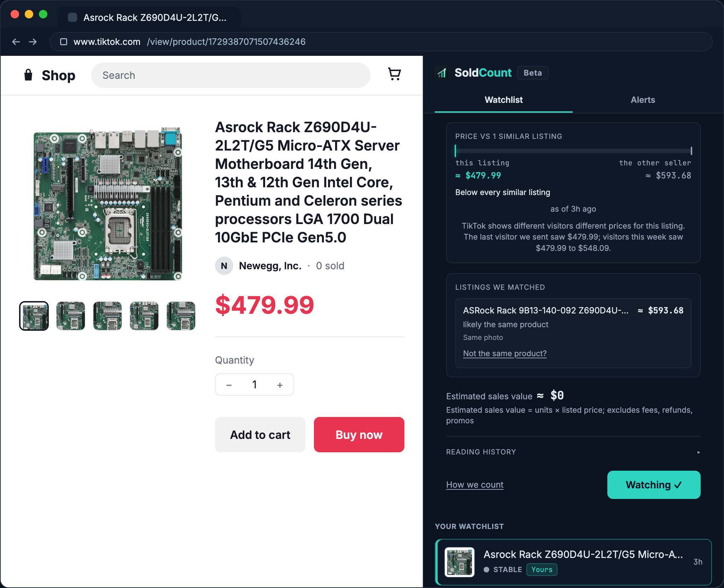Click the Search input field
Screen dimensions: 724x588
pyautogui.click(x=230, y=75)
